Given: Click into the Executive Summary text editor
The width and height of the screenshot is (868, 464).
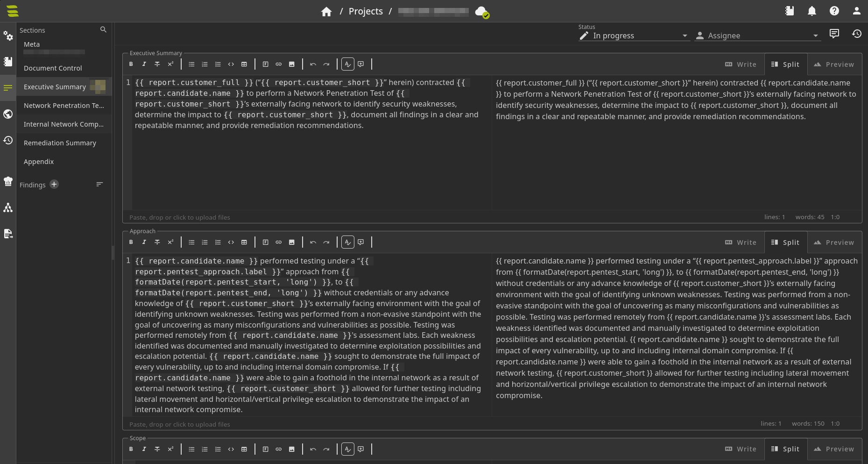Looking at the screenshot, I should (x=311, y=143).
